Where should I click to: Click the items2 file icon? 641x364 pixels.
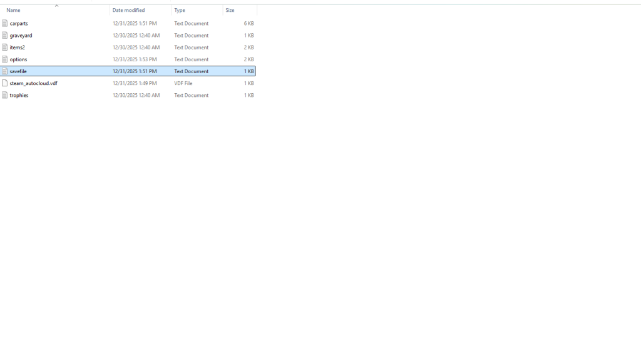coord(5,47)
